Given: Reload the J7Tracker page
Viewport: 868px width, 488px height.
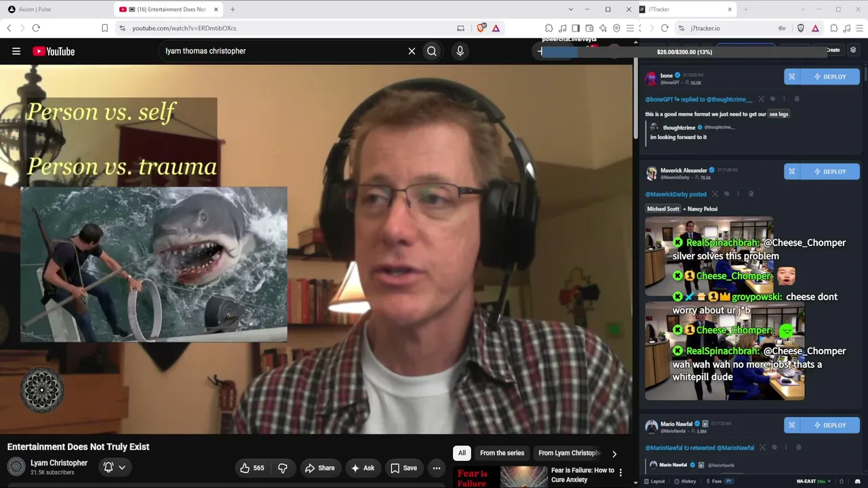Looking at the screenshot, I should pyautogui.click(x=665, y=28).
